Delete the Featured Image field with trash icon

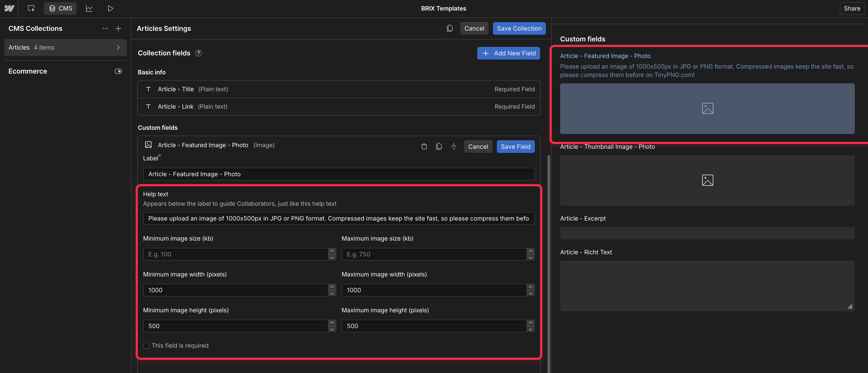click(424, 146)
